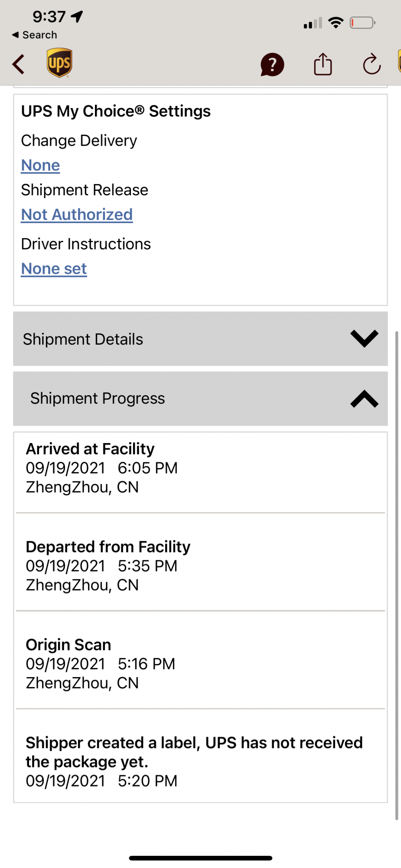Tap the battery indicator in status bar
Viewport: 401px width, 868px height.
362,23
